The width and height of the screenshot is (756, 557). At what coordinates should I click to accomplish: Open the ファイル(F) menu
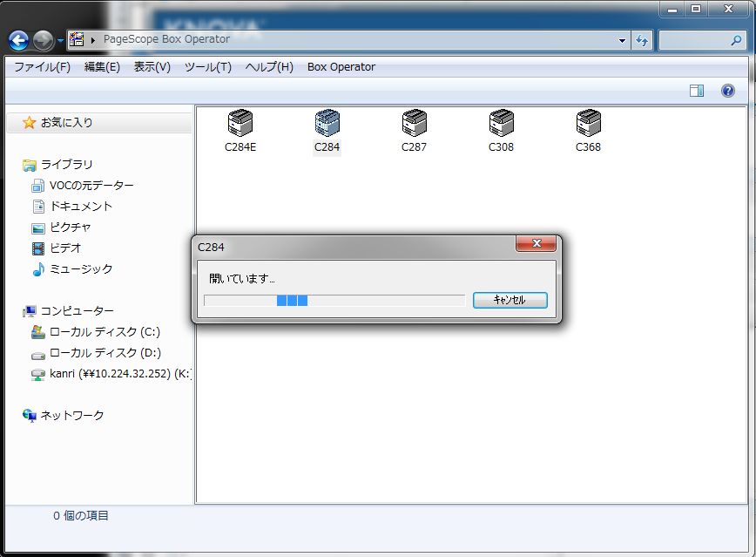click(42, 67)
